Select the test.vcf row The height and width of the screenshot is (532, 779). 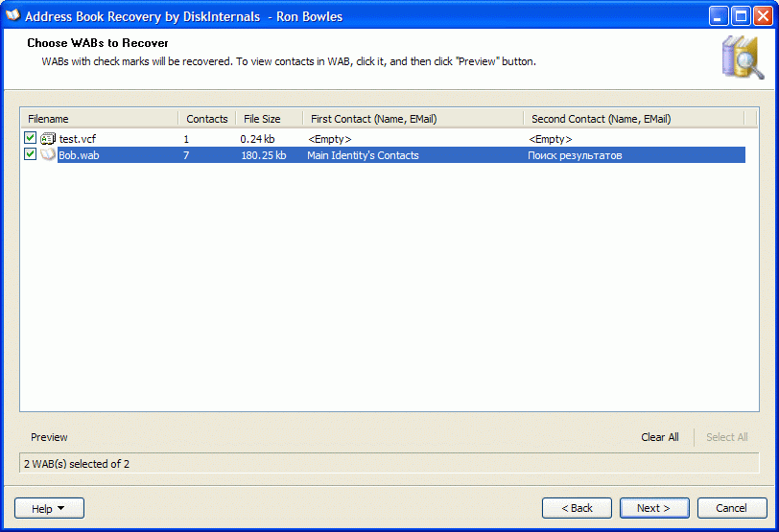point(383,139)
